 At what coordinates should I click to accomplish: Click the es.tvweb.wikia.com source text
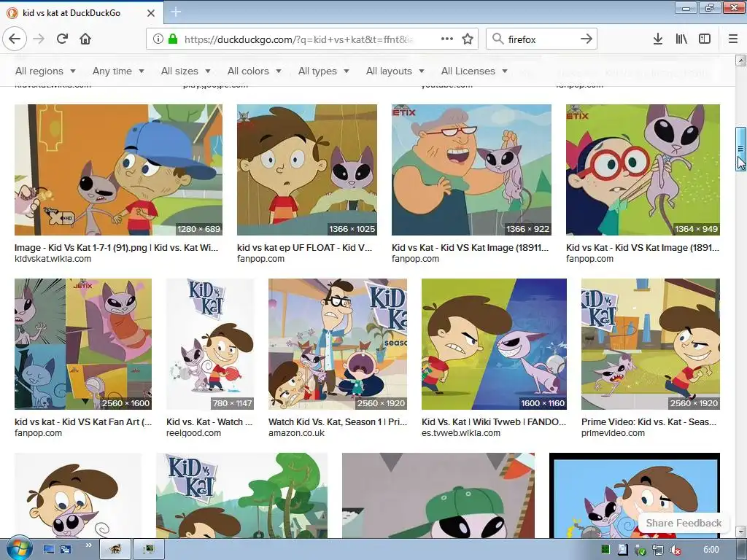pos(461,433)
